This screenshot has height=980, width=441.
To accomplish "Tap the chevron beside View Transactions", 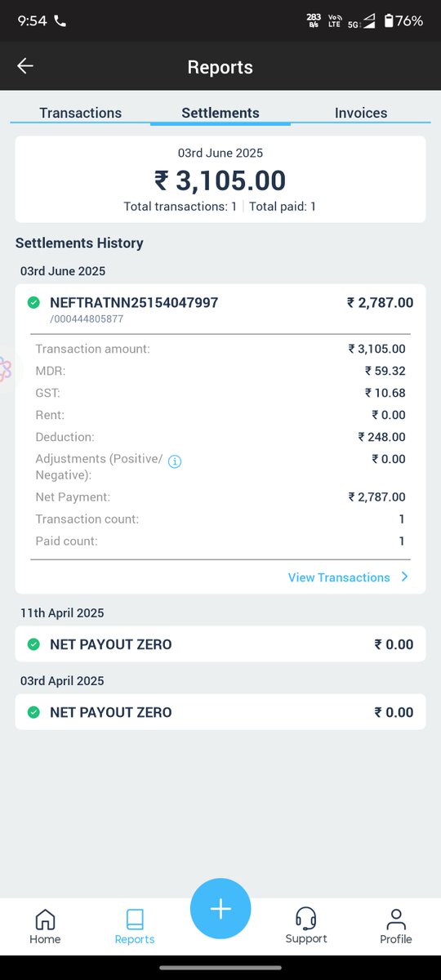I will tap(404, 577).
